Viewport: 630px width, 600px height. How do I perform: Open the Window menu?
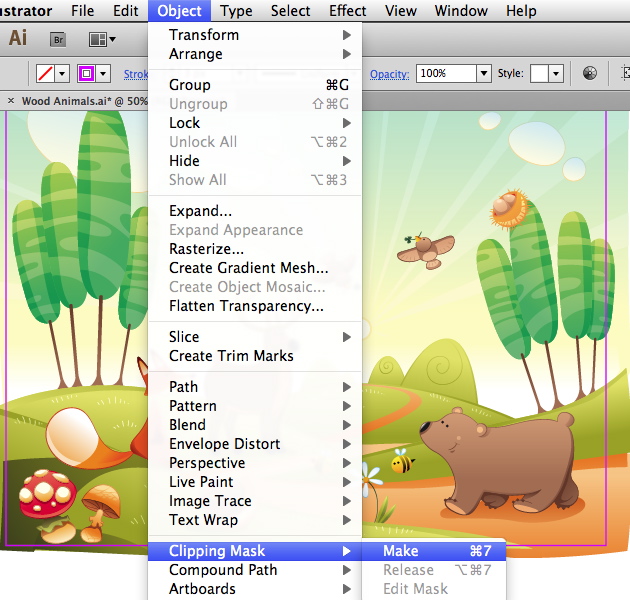[x=461, y=11]
